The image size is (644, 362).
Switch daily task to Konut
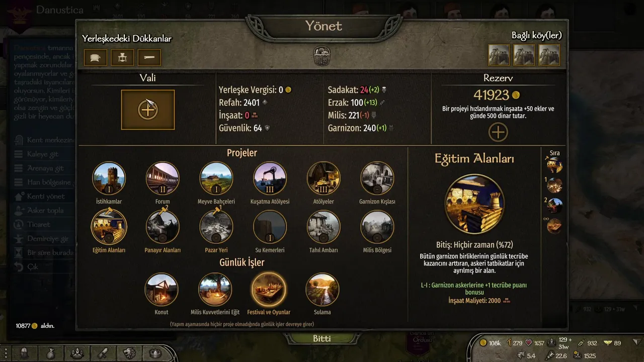[162, 290]
